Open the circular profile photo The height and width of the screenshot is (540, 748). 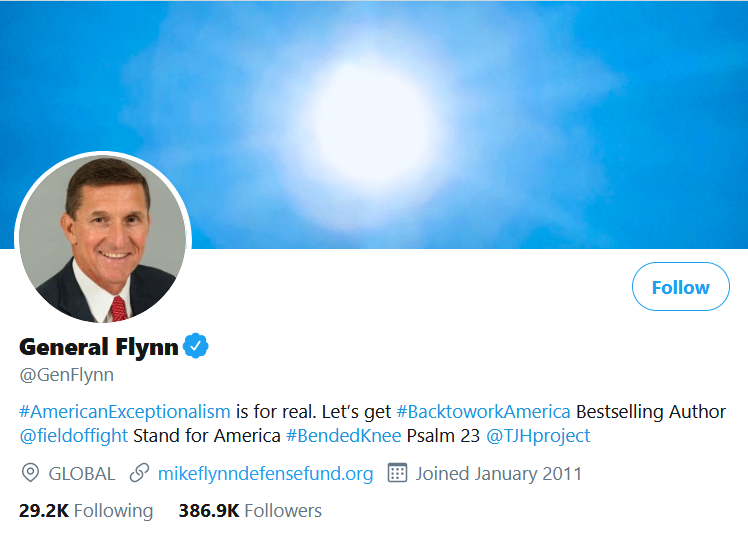[x=102, y=239]
